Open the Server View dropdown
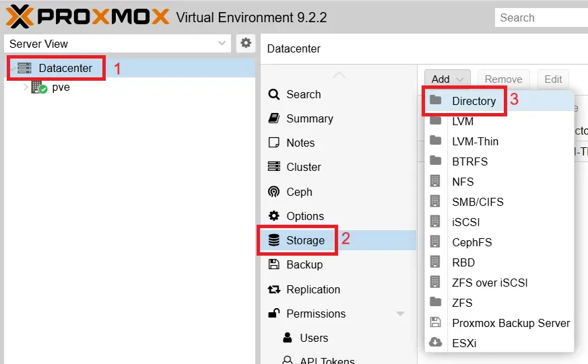The width and height of the screenshot is (588, 364). tap(117, 44)
